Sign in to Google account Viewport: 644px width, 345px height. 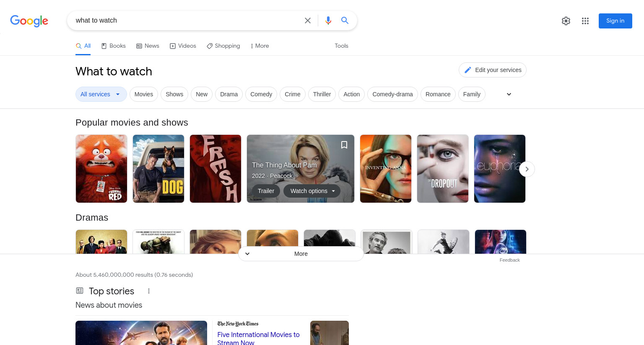tap(615, 21)
